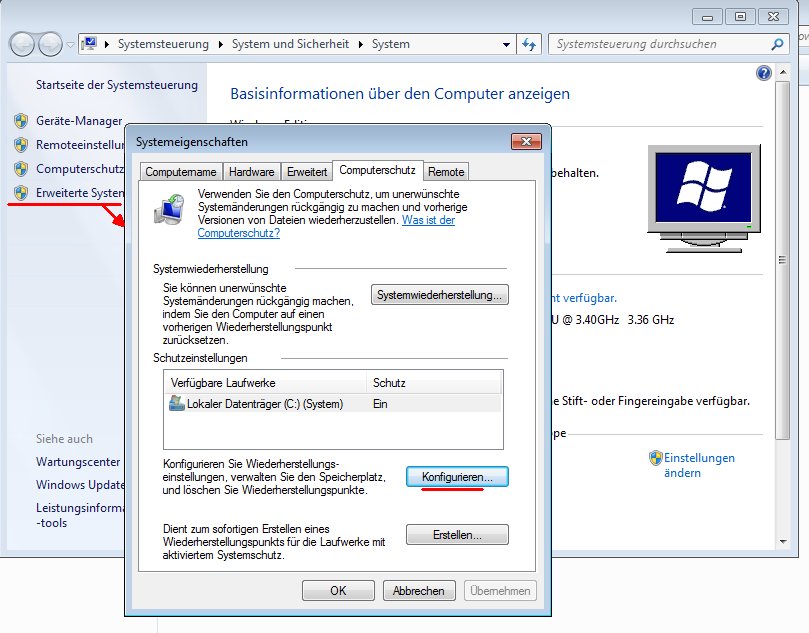Open the recent pages dropdown next to forward arrow

[70, 45]
